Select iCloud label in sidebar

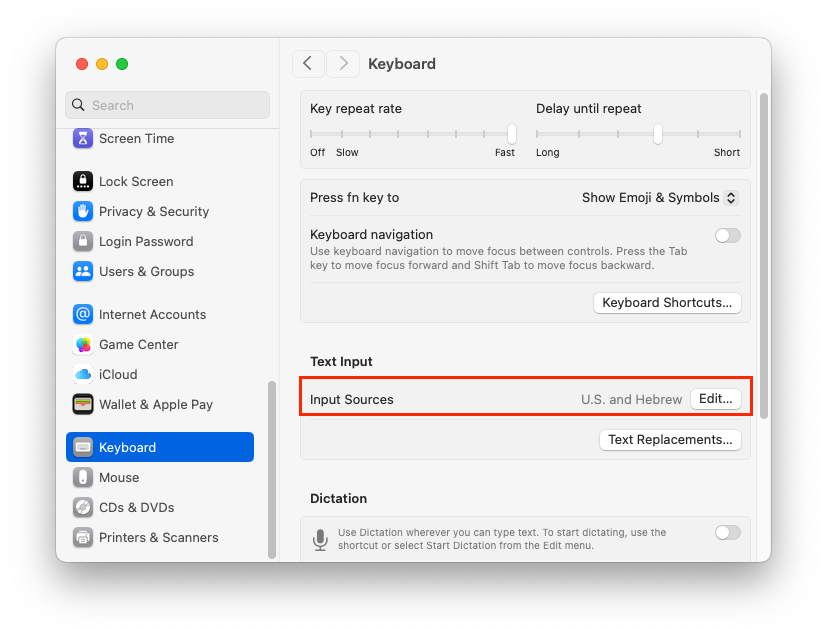click(x=118, y=374)
